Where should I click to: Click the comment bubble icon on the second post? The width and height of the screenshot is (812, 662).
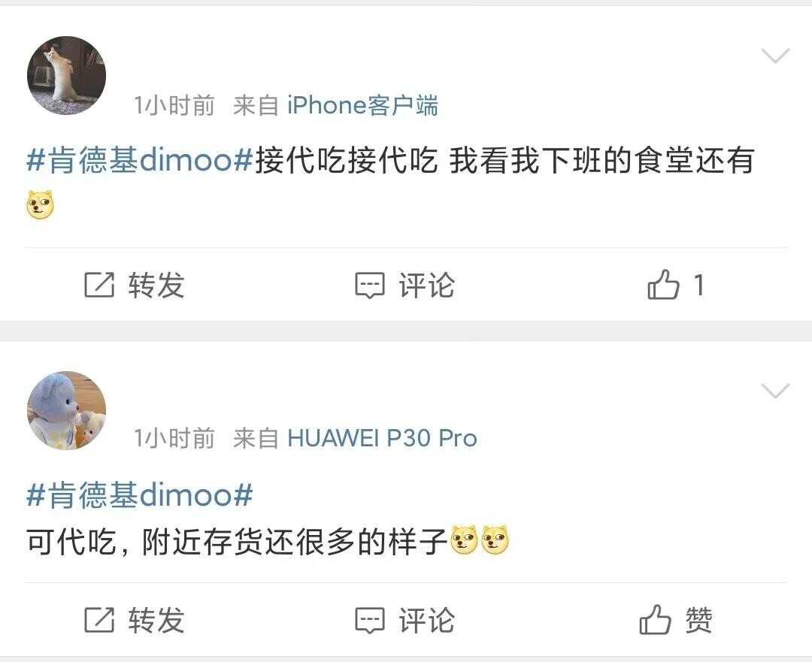370,621
